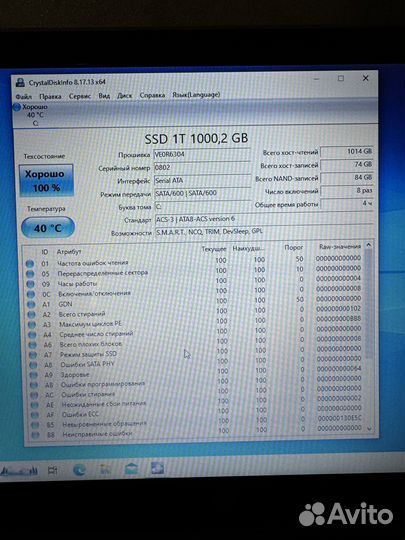Click status icon of Неисправимые ошибки row
The width and height of the screenshot is (405, 540).
[35, 435]
